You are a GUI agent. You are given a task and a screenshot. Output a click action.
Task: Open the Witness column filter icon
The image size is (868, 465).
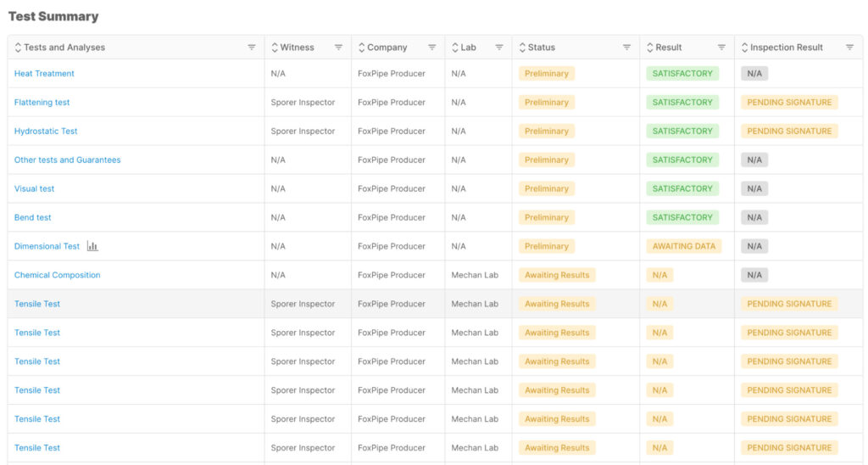click(338, 48)
